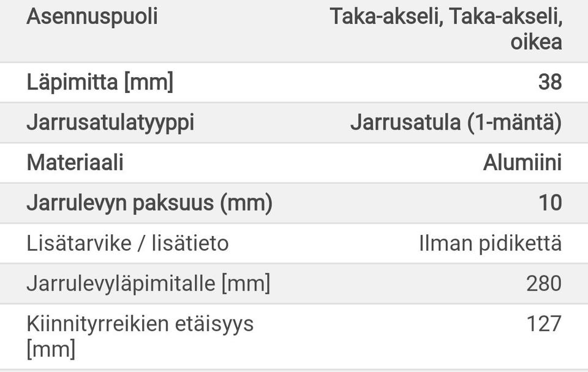Screen dimensions: 588x372
Task: Click the (mm) unit after paksuus
Action: point(246,203)
